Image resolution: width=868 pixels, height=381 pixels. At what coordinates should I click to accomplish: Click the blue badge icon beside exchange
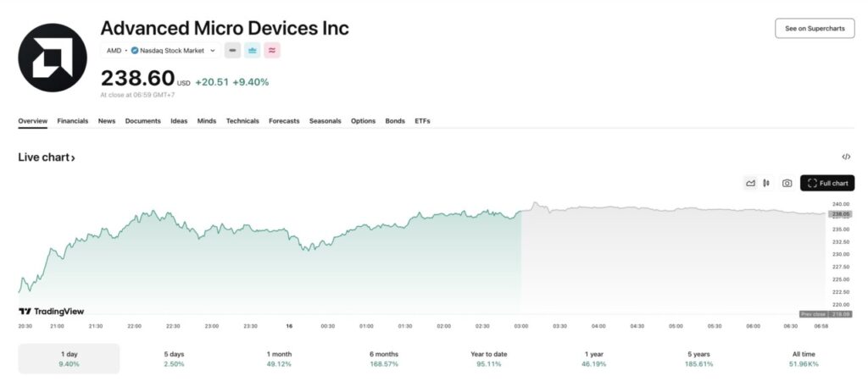(x=253, y=51)
